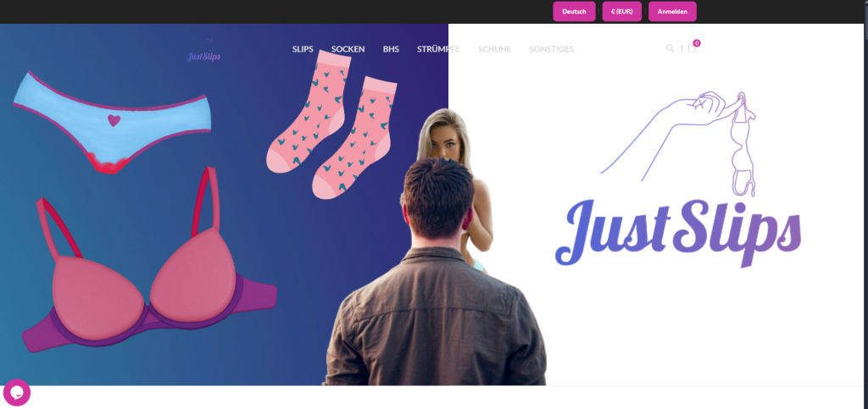Open the search magnifier icon
This screenshot has width=868, height=409.
[x=670, y=48]
